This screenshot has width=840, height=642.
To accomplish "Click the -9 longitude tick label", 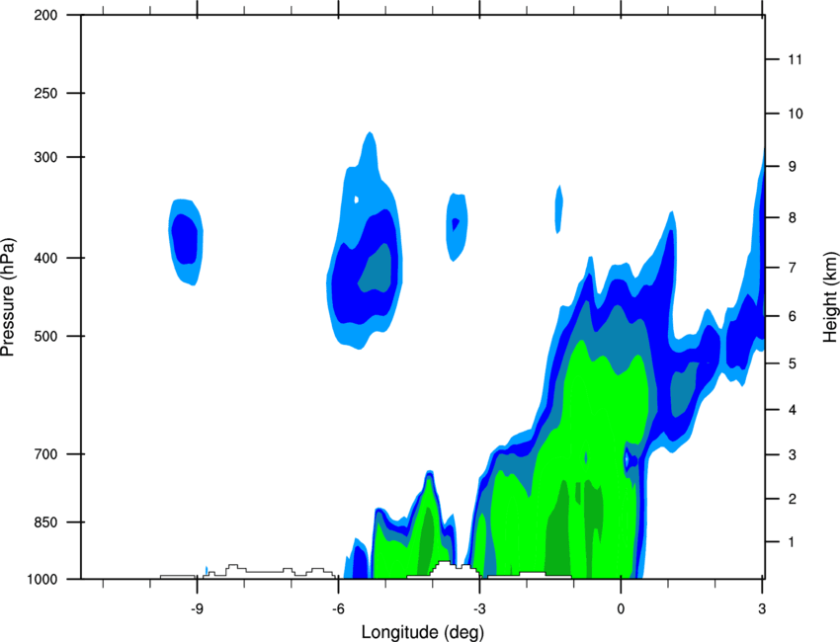I will coord(197,608).
